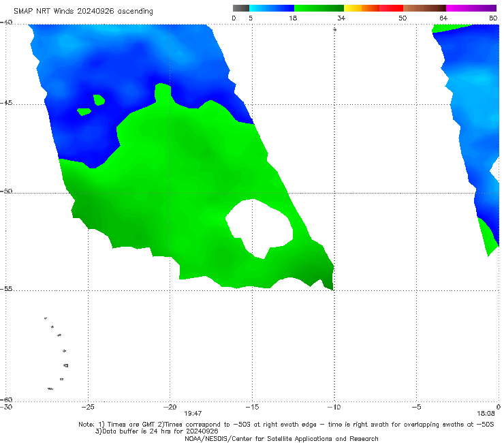Click the green 18–34 color bar segment
Viewport: 504px width, 443px height.
319,8
